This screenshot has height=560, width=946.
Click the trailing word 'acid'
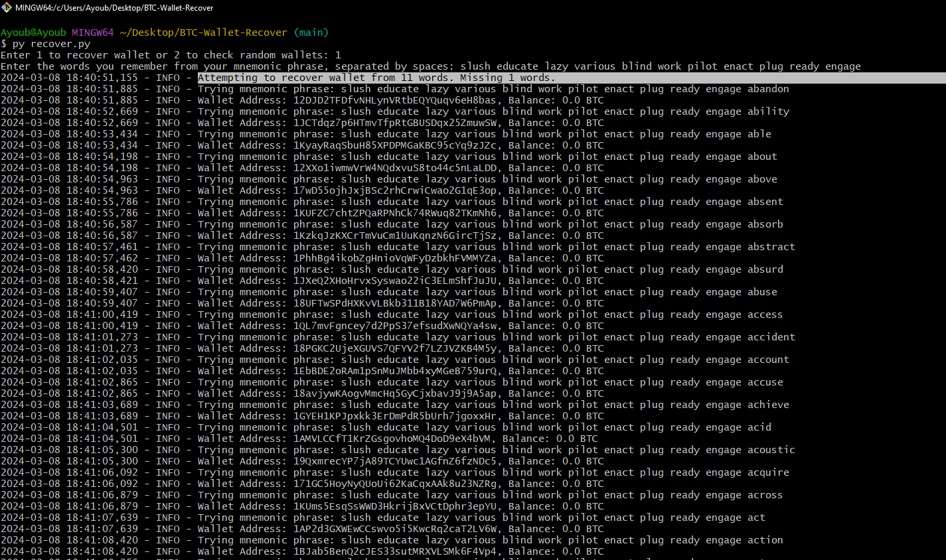point(759,427)
